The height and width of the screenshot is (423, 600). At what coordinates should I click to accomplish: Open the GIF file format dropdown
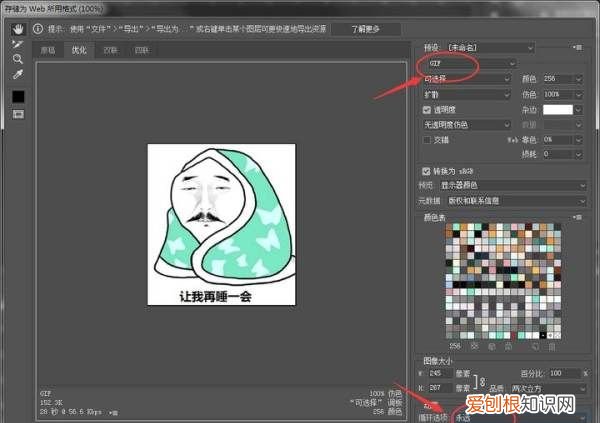pyautogui.click(x=470, y=63)
